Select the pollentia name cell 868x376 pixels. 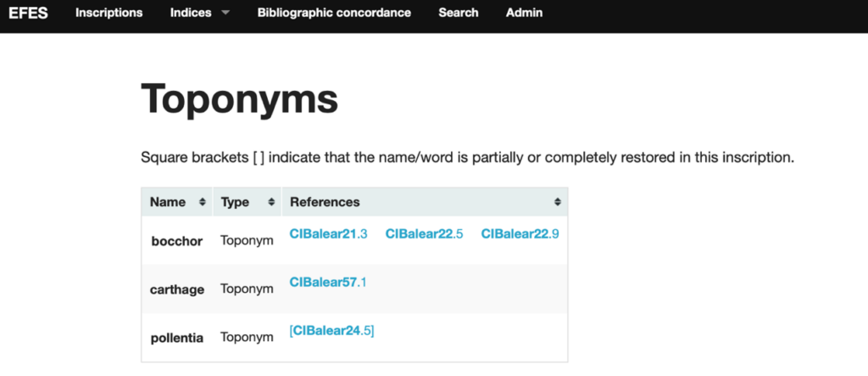tap(177, 338)
